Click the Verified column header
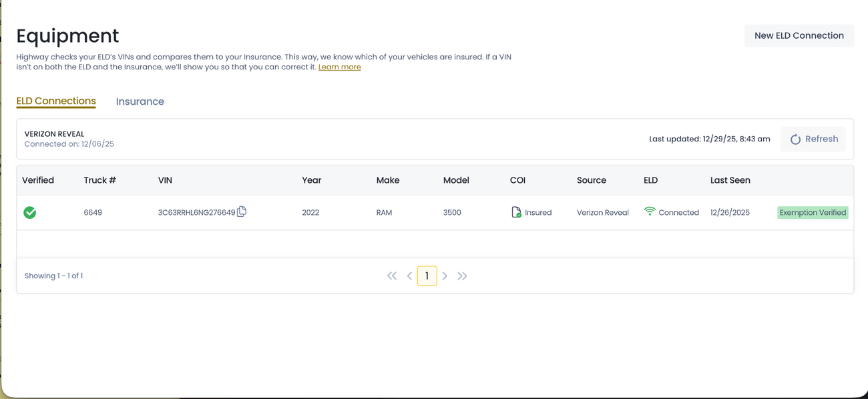The width and height of the screenshot is (868, 399). coord(38,180)
